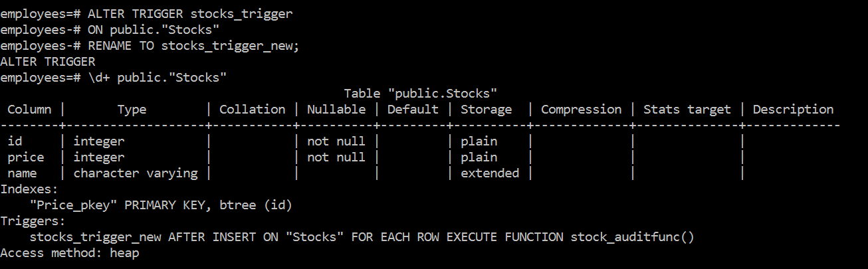Click the "character varying" type cell
Screen dimensions: 868x269
136,173
